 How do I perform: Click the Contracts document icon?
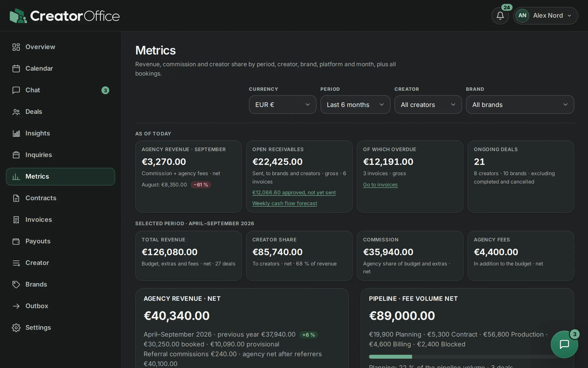[x=16, y=198]
